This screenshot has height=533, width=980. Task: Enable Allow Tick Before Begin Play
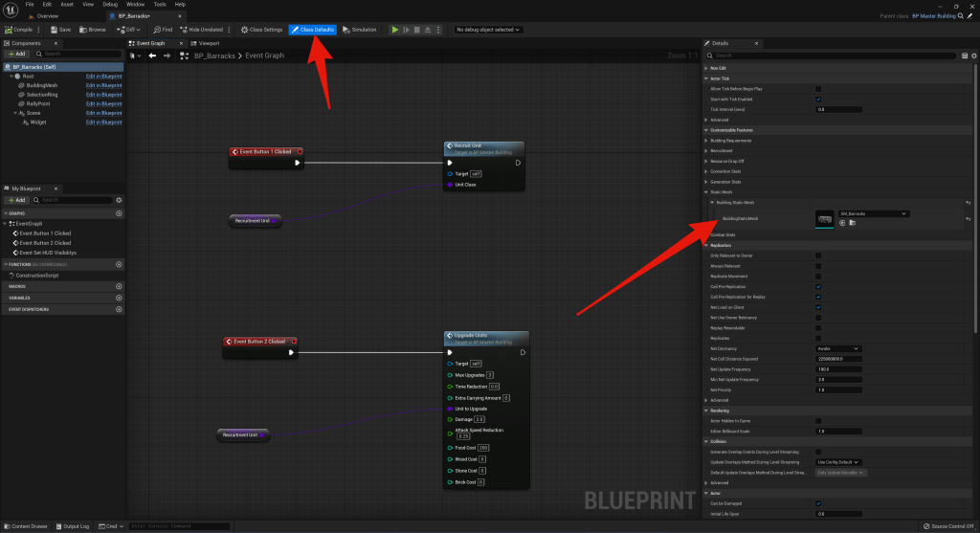point(818,89)
